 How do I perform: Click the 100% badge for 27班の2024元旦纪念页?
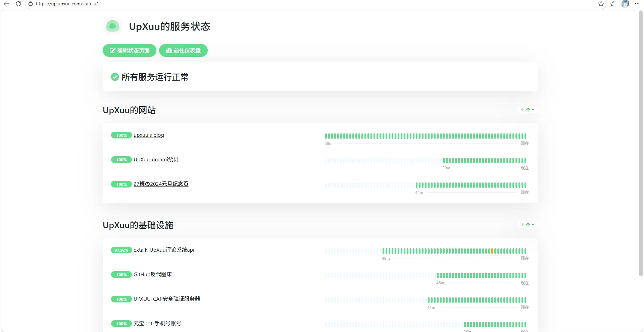pyautogui.click(x=121, y=184)
